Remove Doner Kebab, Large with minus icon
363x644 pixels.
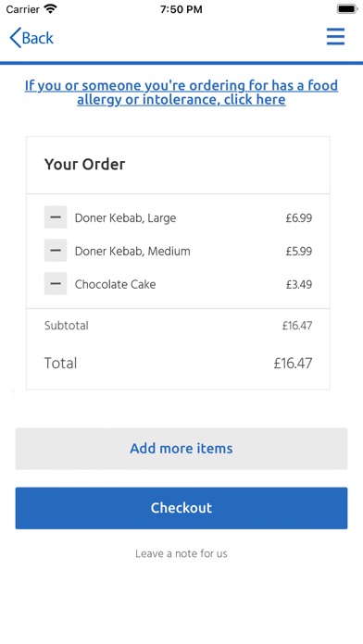[x=56, y=217]
